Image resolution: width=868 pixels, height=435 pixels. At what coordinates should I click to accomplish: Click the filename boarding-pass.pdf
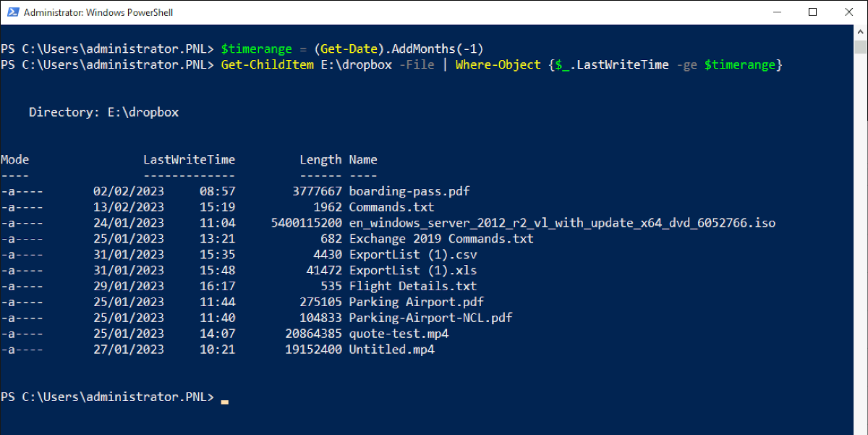click(409, 191)
